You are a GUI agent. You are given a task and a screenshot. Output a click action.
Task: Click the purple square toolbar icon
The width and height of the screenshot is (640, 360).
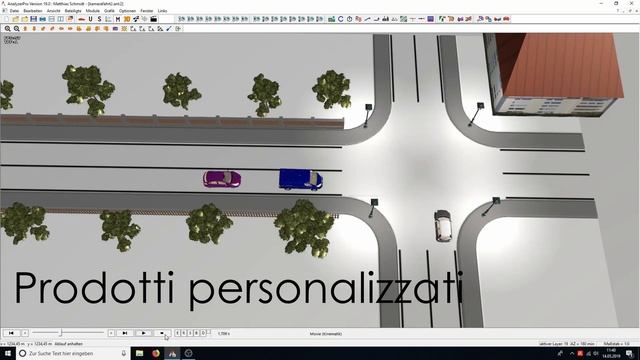[431, 19]
